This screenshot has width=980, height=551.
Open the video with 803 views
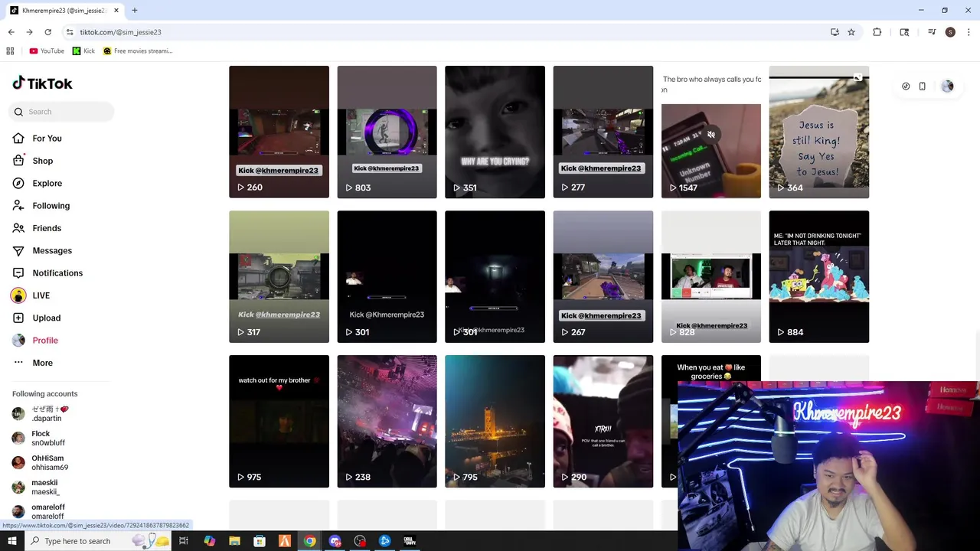pyautogui.click(x=387, y=132)
